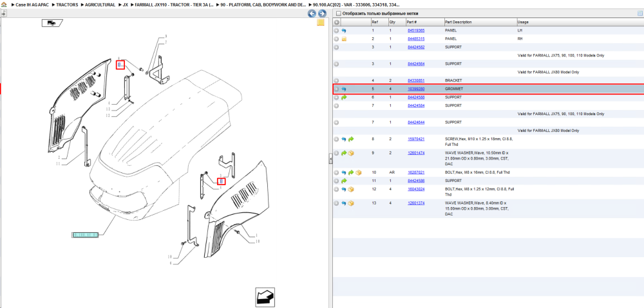Click the round add icon for part 84424564

point(336,64)
